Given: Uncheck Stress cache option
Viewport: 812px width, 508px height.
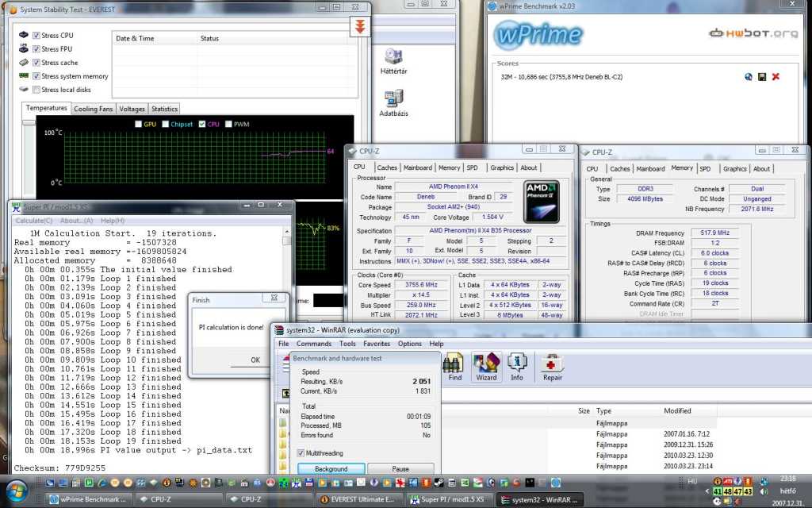Looking at the screenshot, I should (36, 62).
